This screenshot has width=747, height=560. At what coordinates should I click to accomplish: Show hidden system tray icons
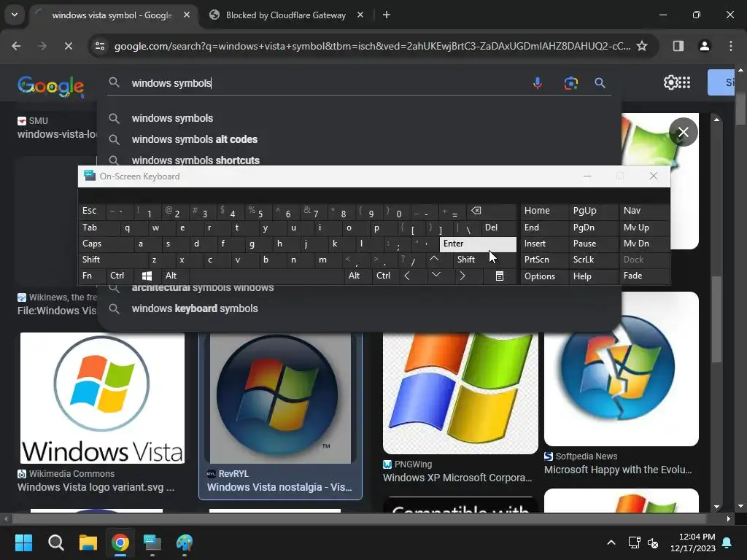tap(611, 542)
